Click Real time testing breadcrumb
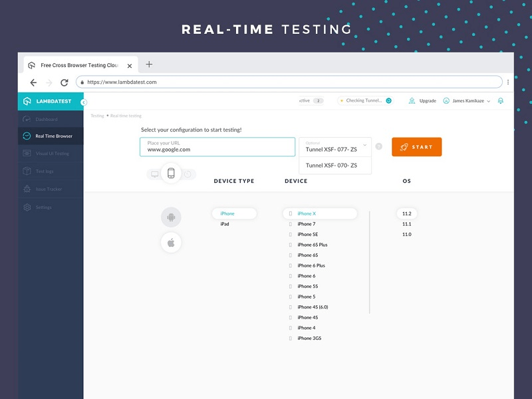This screenshot has width=532, height=399. point(126,116)
